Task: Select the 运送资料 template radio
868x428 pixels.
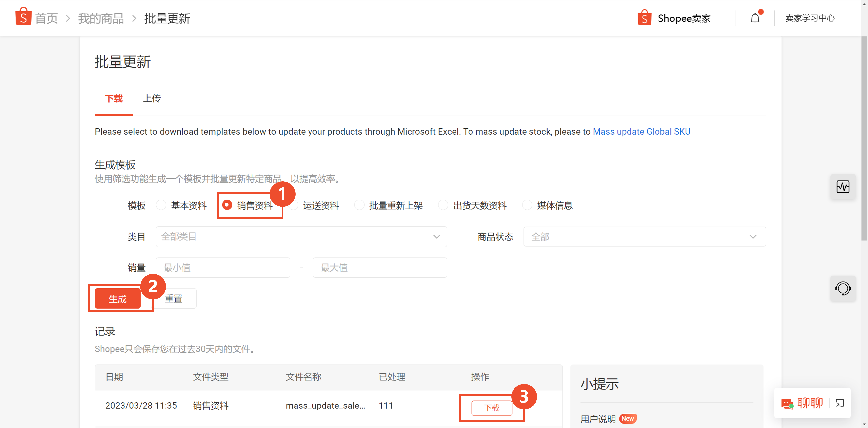Action: [294, 205]
